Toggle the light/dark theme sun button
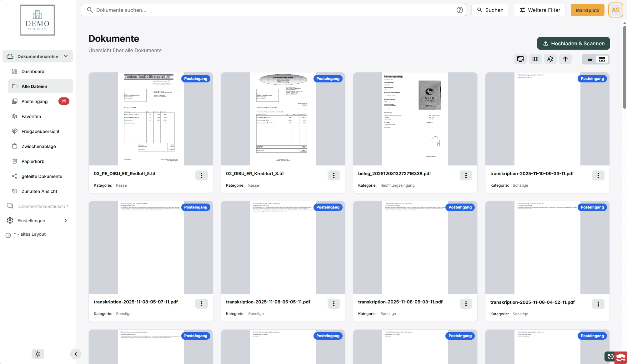627x364 pixels. coord(38,354)
